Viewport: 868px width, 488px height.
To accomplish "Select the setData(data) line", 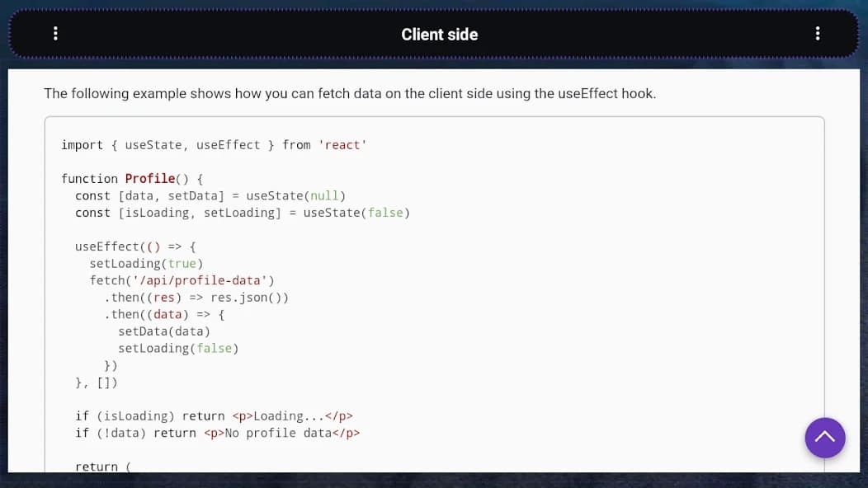I will click(x=165, y=331).
